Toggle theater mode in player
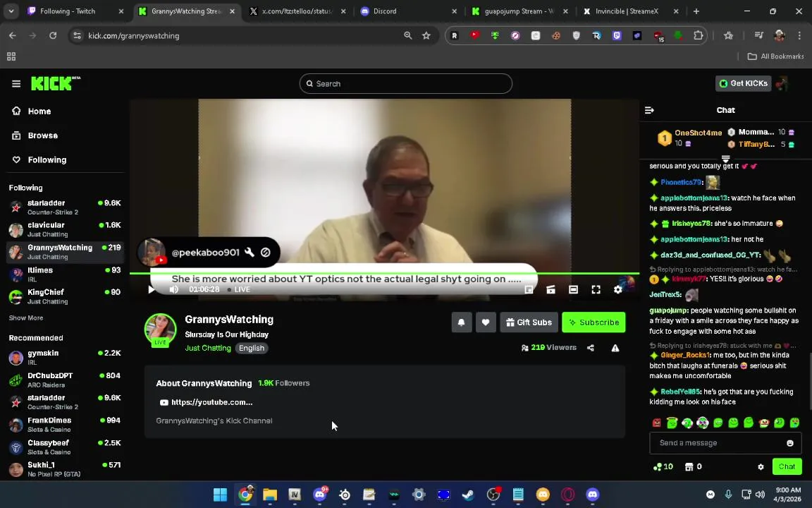812x508 pixels. (573, 289)
